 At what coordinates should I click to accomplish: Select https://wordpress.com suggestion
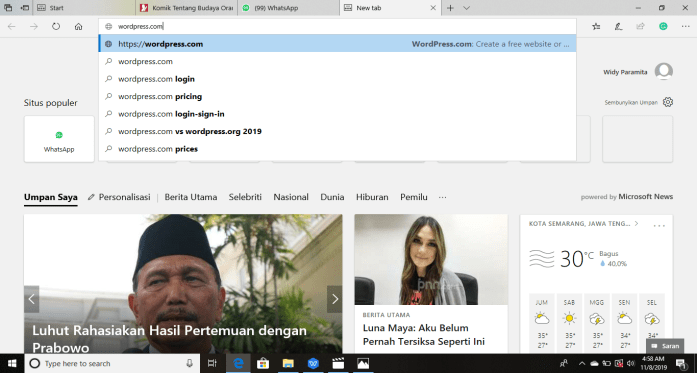[x=337, y=44]
